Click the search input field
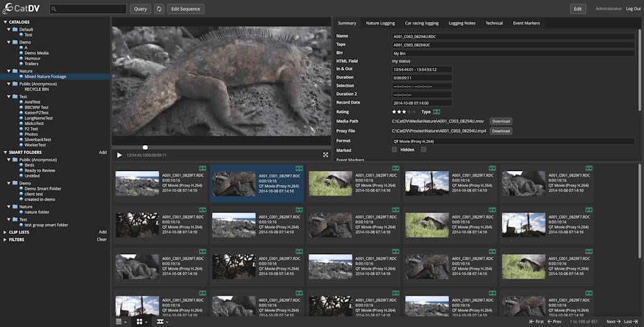Screen dimensions: 644x327 click(91, 9)
